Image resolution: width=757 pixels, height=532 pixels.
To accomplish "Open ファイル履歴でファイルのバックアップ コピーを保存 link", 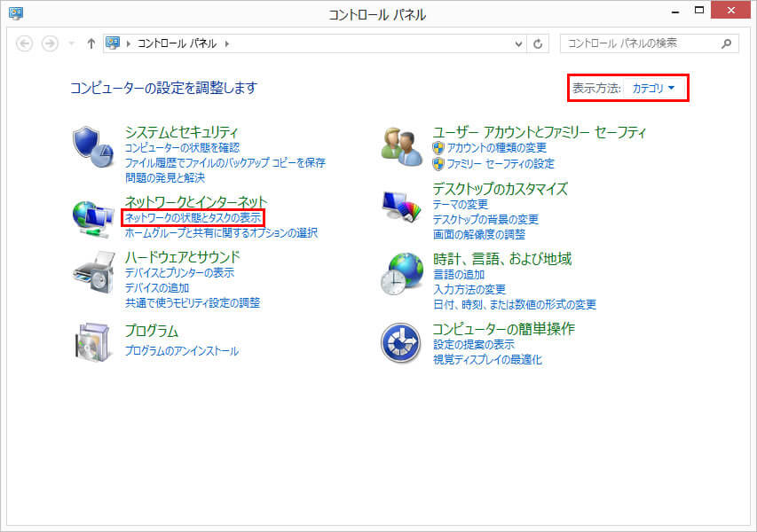I will [x=225, y=162].
